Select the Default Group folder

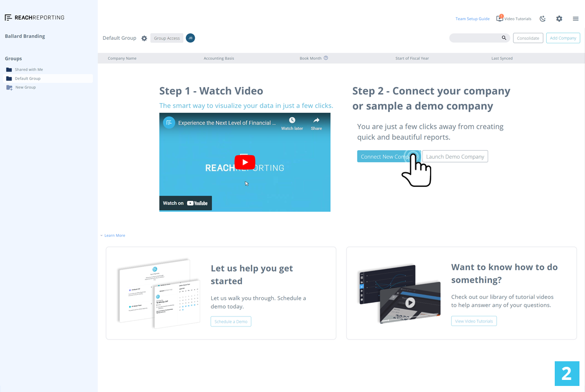pos(48,78)
